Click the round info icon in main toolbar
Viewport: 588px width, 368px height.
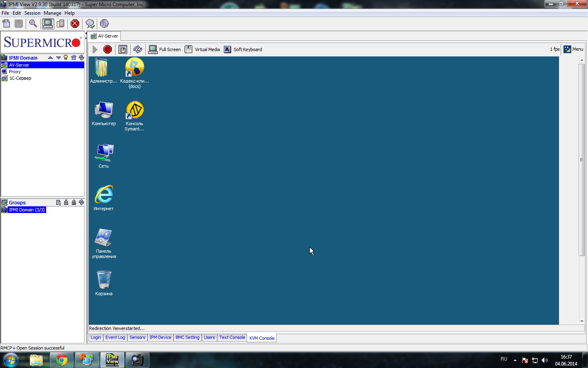tap(104, 24)
